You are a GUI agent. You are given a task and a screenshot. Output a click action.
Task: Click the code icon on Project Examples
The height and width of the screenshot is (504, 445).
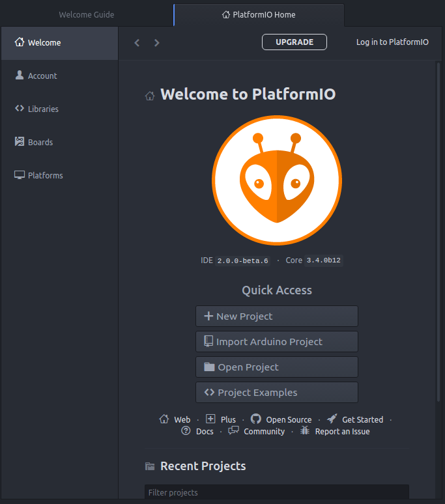click(x=209, y=392)
